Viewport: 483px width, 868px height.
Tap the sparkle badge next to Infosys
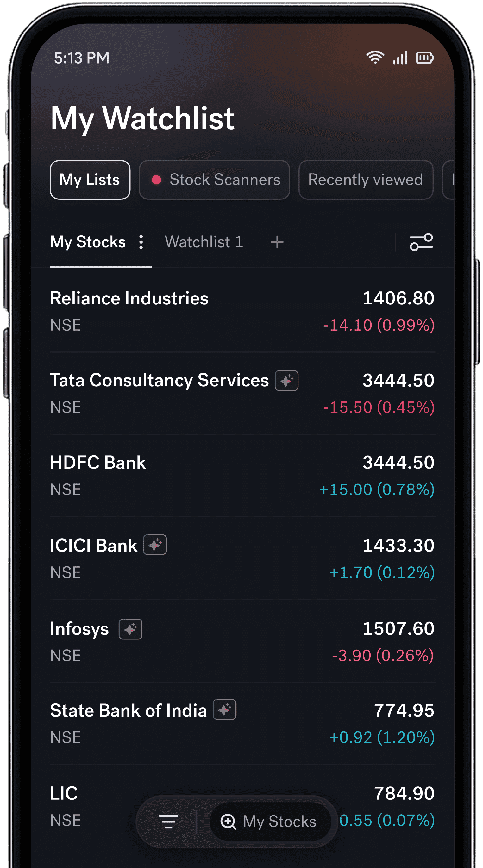tap(130, 629)
